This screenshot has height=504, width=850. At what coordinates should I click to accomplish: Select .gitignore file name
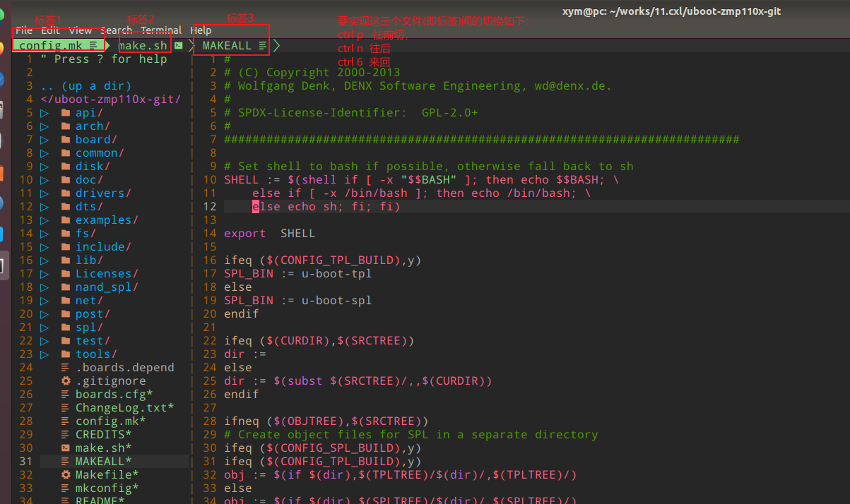(x=111, y=381)
